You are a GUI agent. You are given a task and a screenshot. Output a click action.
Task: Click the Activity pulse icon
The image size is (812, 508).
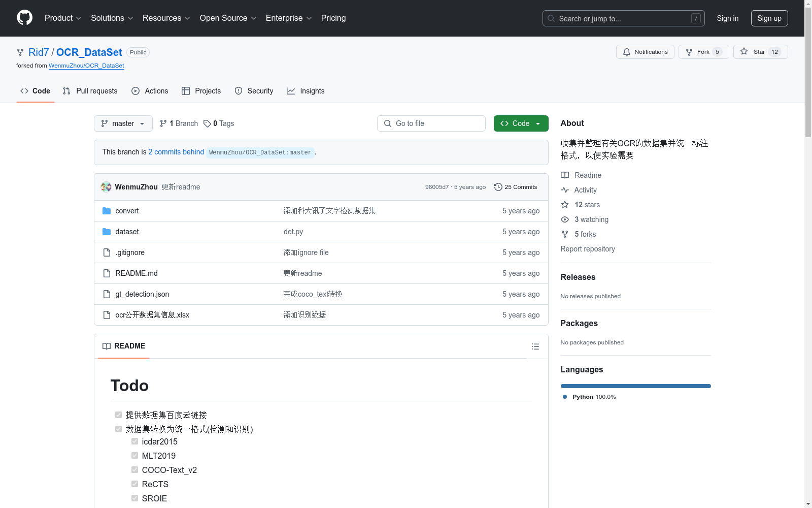tap(565, 190)
